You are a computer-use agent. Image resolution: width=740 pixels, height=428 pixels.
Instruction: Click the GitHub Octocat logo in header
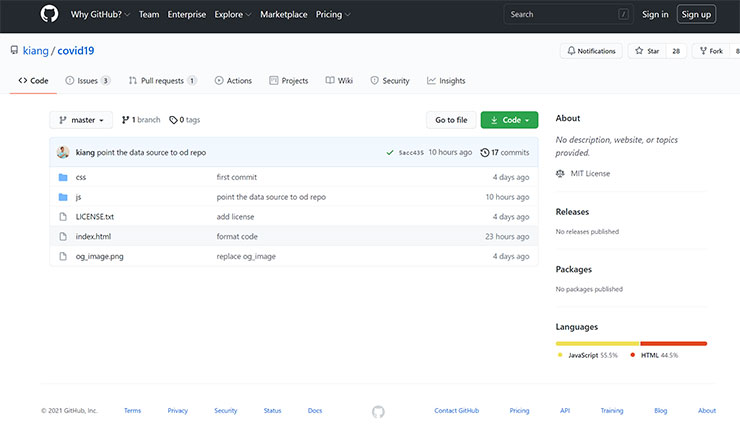coord(49,14)
